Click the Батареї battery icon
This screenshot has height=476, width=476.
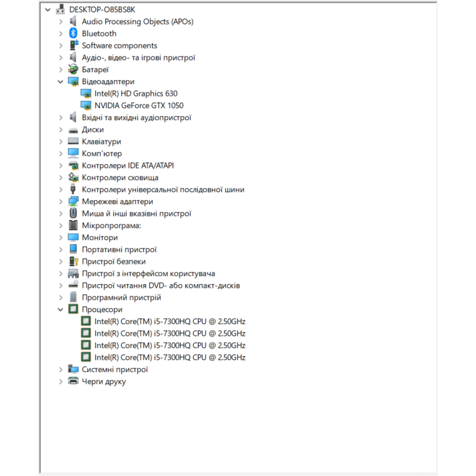coord(73,69)
